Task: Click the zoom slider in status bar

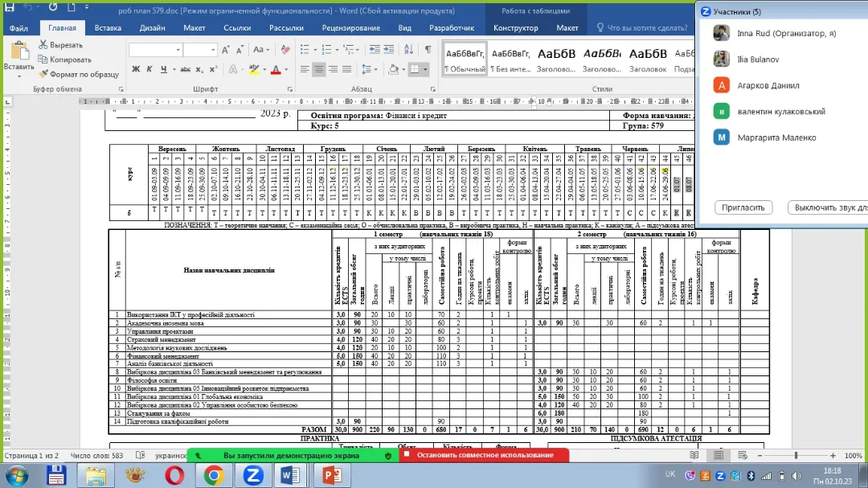Action: [x=796, y=456]
